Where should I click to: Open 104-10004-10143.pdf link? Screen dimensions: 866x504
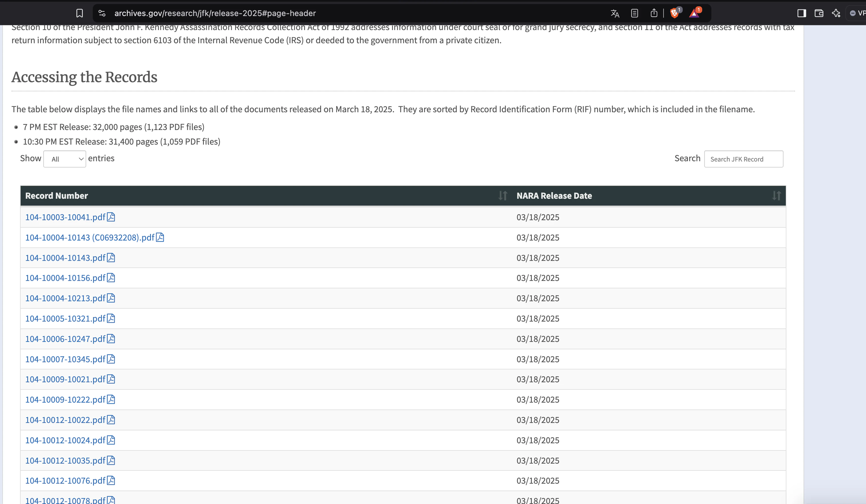point(65,258)
